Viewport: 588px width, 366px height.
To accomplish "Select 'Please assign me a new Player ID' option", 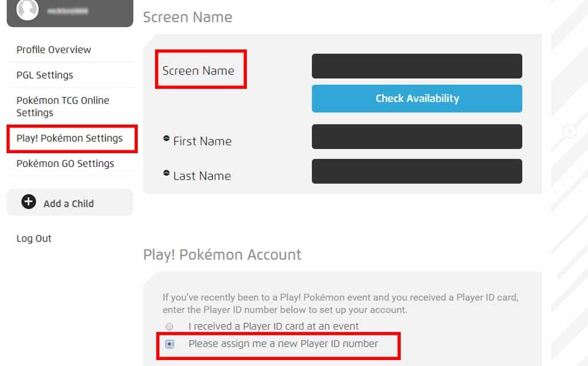I will pyautogui.click(x=170, y=345).
